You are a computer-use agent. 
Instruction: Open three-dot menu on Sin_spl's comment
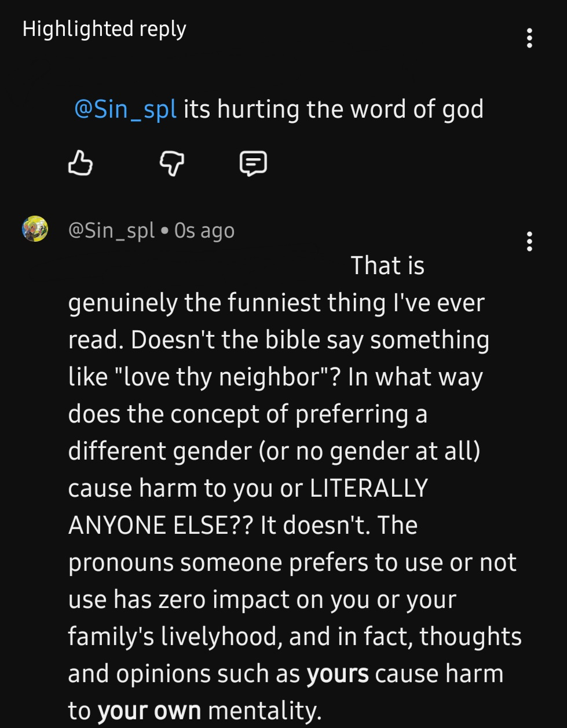pyautogui.click(x=529, y=241)
